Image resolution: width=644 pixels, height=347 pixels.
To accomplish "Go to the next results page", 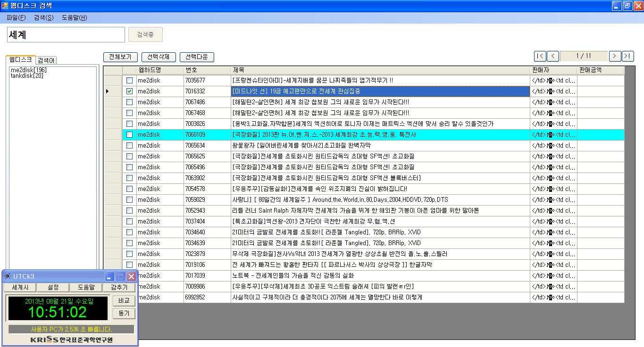I will (x=615, y=56).
